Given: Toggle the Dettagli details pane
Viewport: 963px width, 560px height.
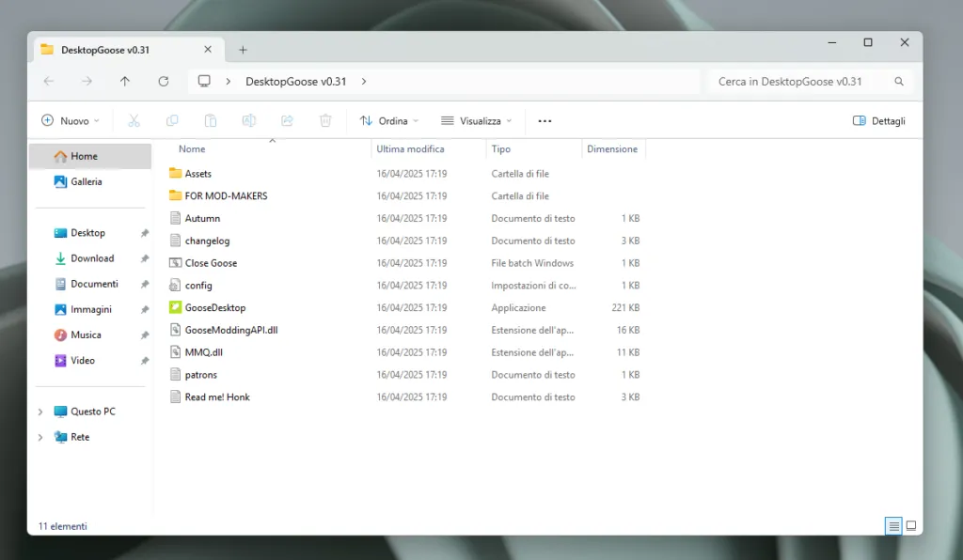Looking at the screenshot, I should tap(878, 121).
